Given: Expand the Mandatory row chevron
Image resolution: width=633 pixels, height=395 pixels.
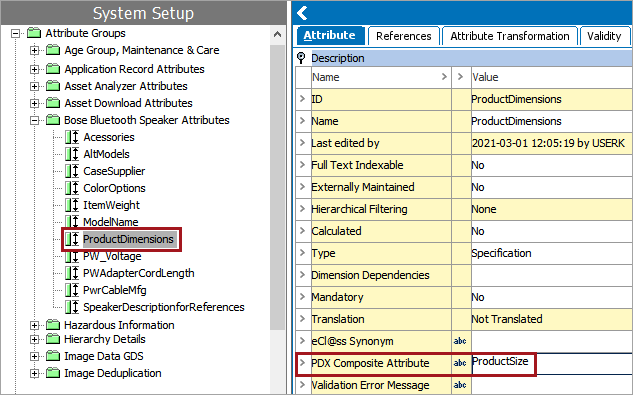Looking at the screenshot, I should click(x=302, y=297).
